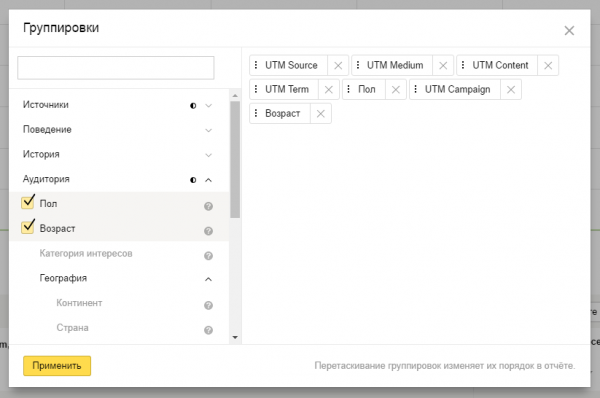
Task: Collapse the Аудитория section
Action: tap(209, 180)
